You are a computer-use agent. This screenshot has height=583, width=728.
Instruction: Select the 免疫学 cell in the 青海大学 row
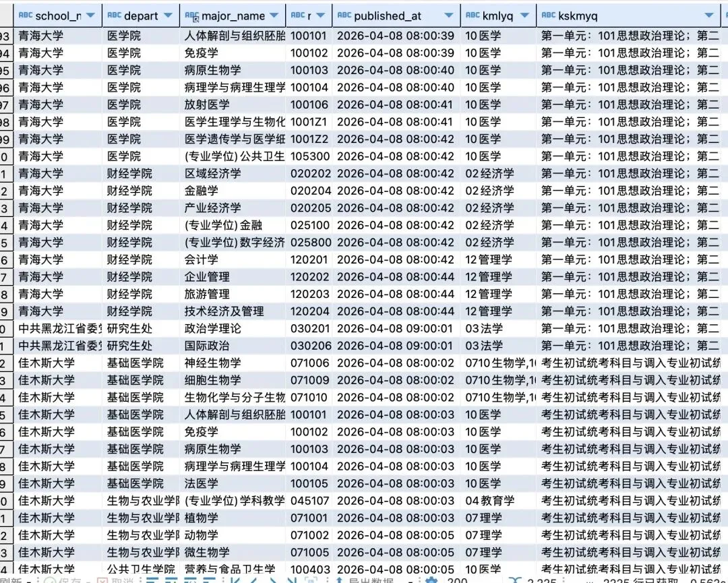pos(233,53)
